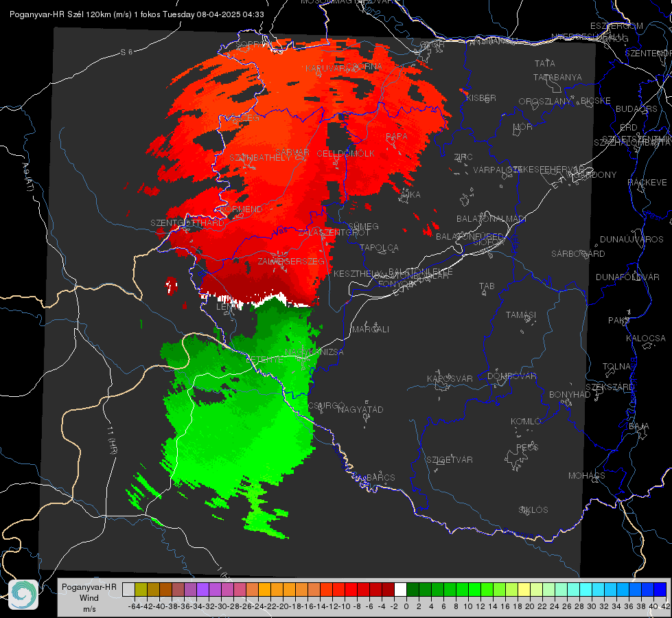
Task: Pick the gray first swatch in wind legend
Action: pyautogui.click(x=128, y=589)
